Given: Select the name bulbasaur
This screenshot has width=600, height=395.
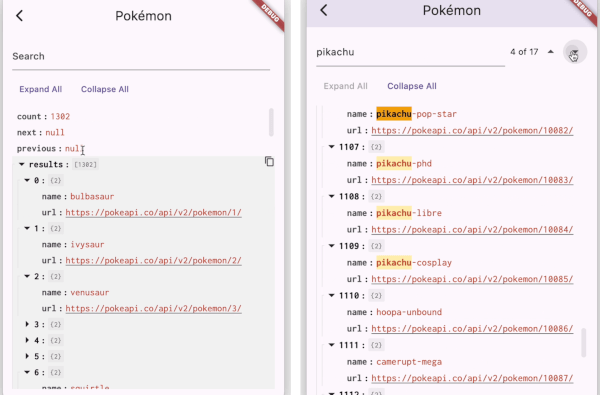Looking at the screenshot, I should tap(92, 196).
